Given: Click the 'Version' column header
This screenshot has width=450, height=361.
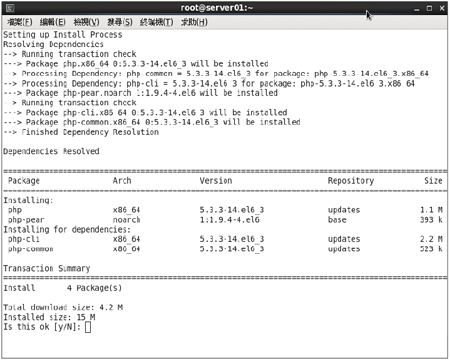Looking at the screenshot, I should (216, 181).
